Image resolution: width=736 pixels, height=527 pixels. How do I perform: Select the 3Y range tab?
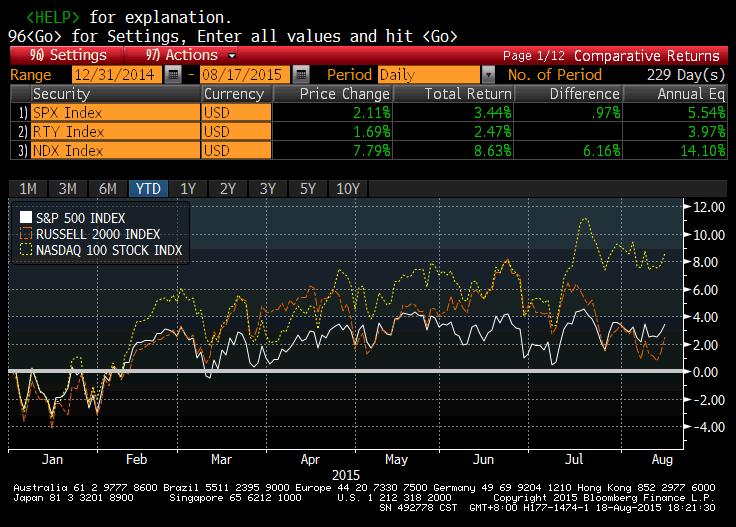click(268, 189)
